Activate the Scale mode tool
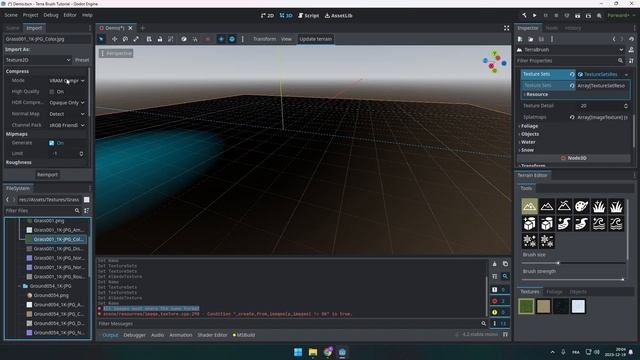The image size is (640, 360). 136,39
